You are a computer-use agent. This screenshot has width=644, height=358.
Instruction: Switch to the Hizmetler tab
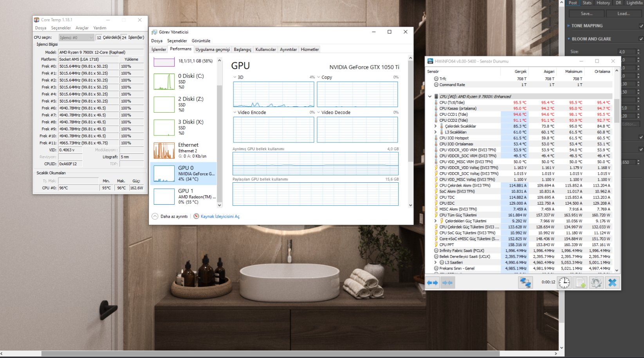click(310, 50)
